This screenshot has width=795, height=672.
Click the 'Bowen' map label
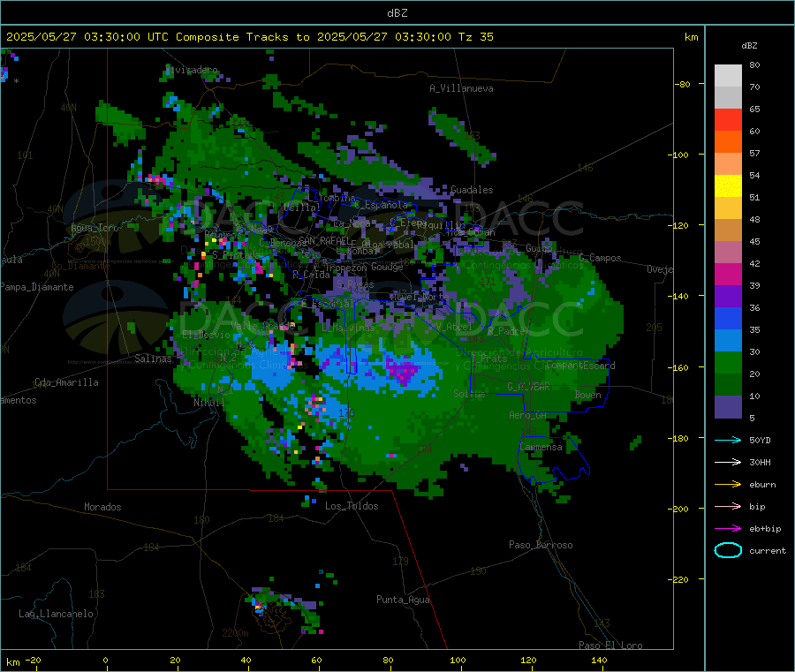pos(588,395)
